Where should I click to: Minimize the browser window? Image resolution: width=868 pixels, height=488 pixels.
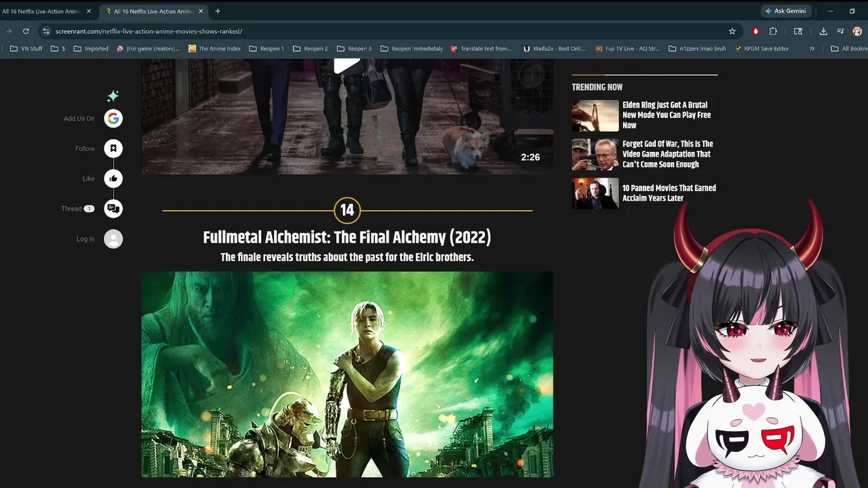tap(831, 11)
